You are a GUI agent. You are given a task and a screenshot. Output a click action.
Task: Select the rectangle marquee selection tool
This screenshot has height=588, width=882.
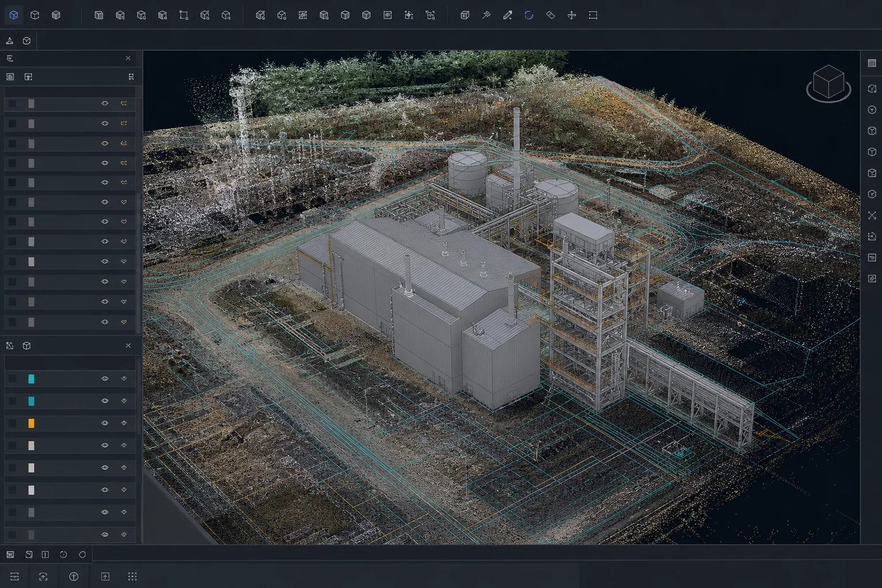pos(593,16)
